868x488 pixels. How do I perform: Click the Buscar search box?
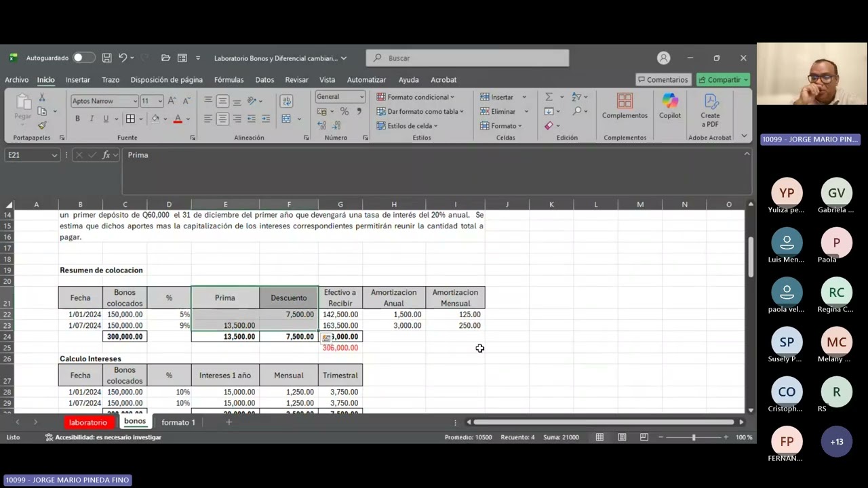tap(467, 58)
